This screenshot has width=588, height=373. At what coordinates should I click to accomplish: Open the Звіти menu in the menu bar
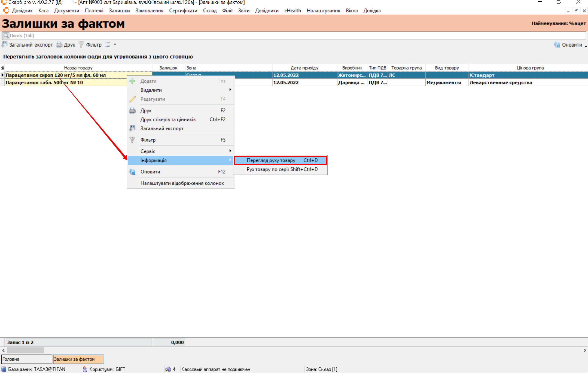pyautogui.click(x=243, y=11)
